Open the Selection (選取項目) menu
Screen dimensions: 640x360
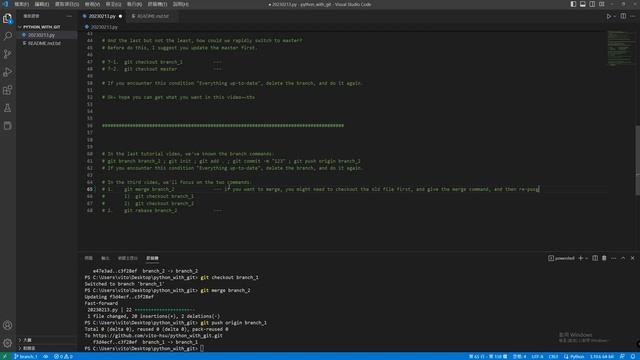67,4
